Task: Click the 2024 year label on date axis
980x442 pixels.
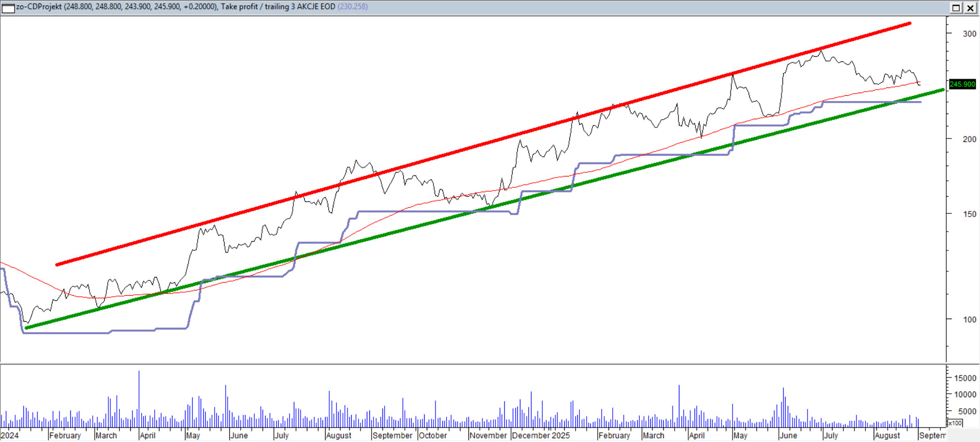Action: pyautogui.click(x=10, y=435)
